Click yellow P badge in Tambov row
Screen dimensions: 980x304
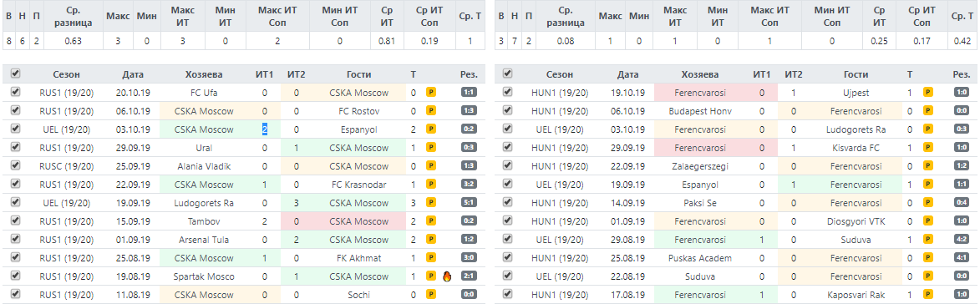pos(430,221)
